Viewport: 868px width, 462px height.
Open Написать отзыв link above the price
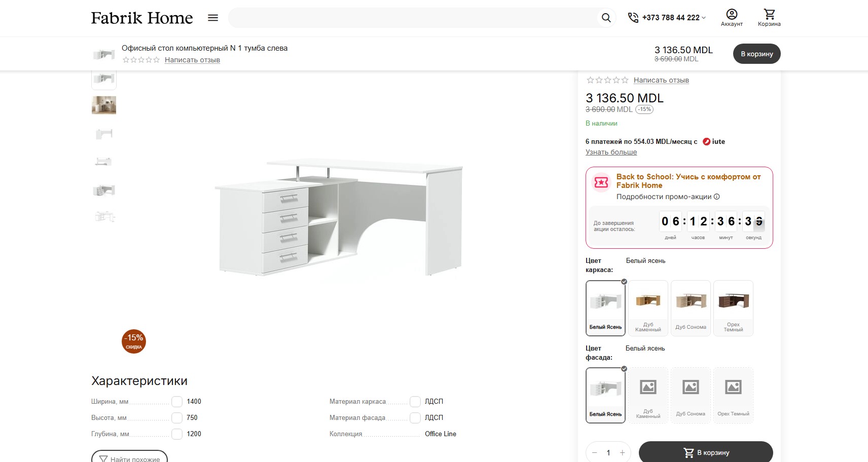661,80
